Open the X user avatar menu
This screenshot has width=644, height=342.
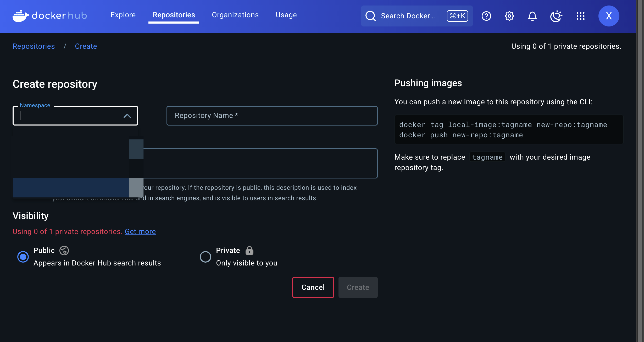click(x=609, y=16)
